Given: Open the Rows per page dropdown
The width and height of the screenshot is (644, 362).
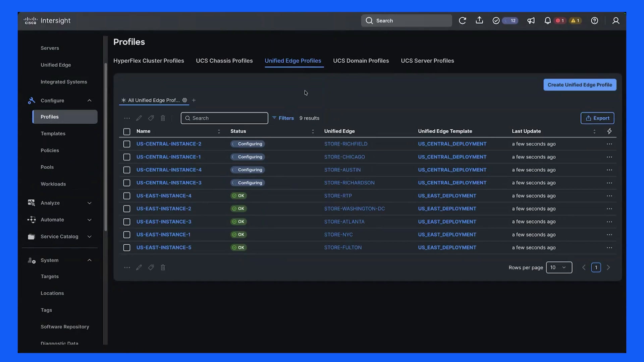Looking at the screenshot, I should (559, 267).
